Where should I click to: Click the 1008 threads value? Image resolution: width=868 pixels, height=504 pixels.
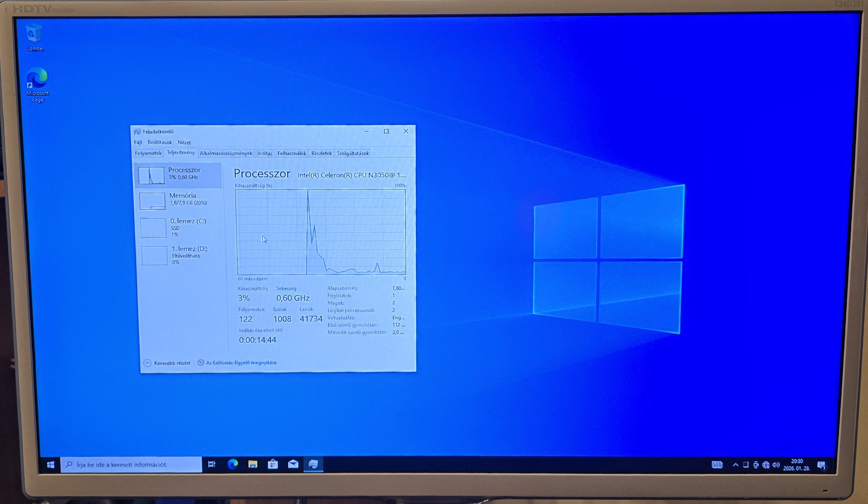pyautogui.click(x=282, y=319)
